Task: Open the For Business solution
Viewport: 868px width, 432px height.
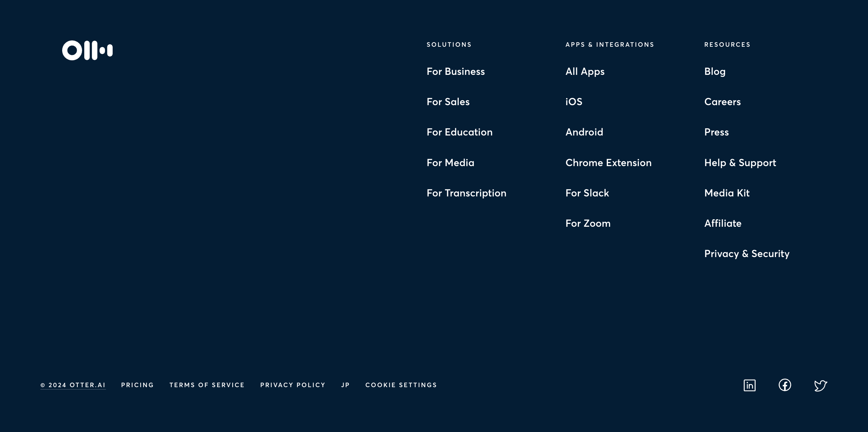Action: click(x=456, y=71)
